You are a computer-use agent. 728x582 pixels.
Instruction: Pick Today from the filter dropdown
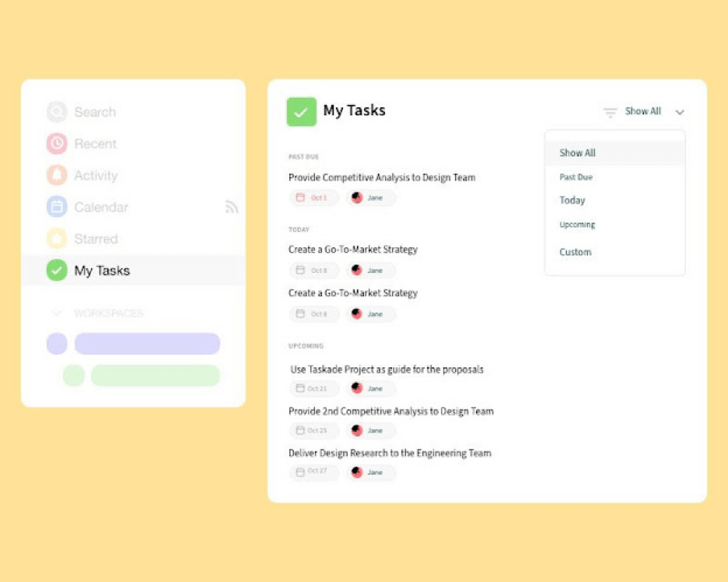pyautogui.click(x=572, y=201)
